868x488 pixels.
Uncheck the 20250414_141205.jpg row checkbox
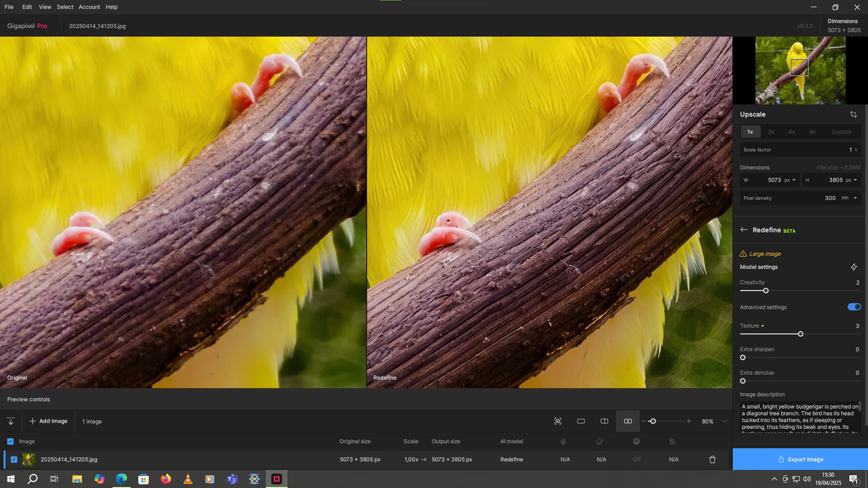pos(14,460)
